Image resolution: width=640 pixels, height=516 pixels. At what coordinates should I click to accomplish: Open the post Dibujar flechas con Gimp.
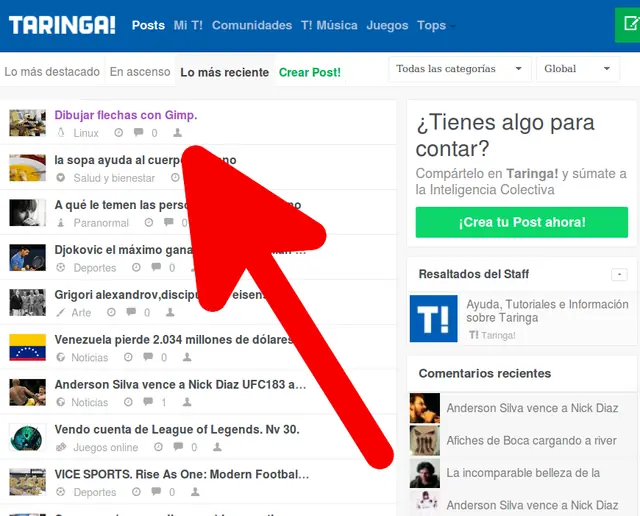coord(126,115)
